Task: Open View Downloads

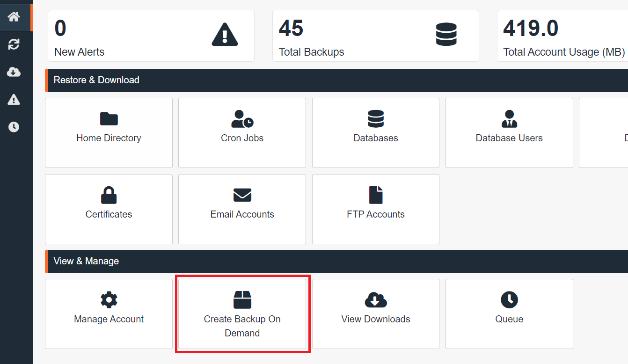Action: pos(375,314)
